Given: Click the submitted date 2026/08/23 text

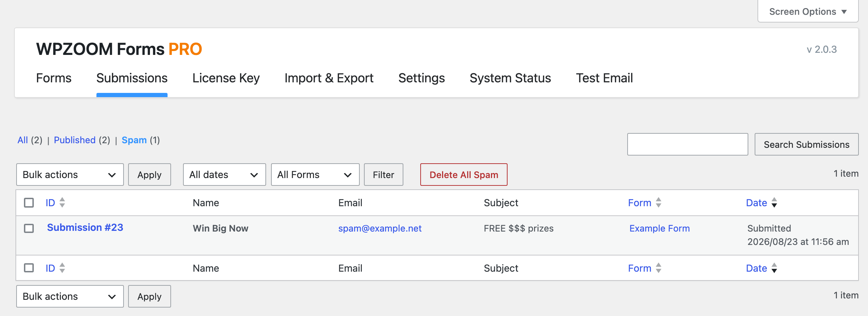Looking at the screenshot, I should tap(798, 242).
